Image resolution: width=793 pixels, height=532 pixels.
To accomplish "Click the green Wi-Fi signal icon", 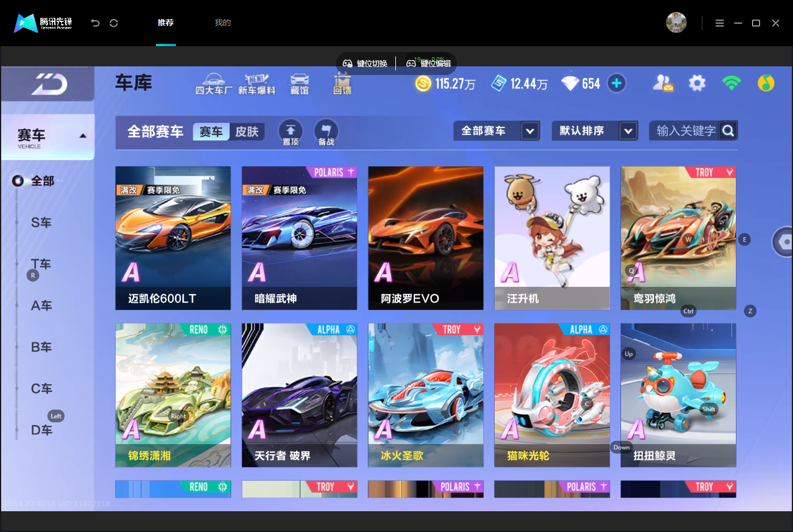I will (731, 83).
